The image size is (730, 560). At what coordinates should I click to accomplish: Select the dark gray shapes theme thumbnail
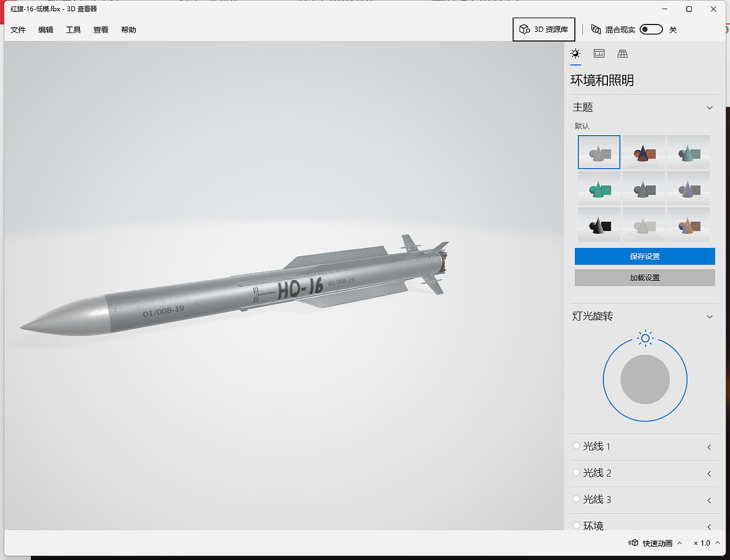coord(644,188)
